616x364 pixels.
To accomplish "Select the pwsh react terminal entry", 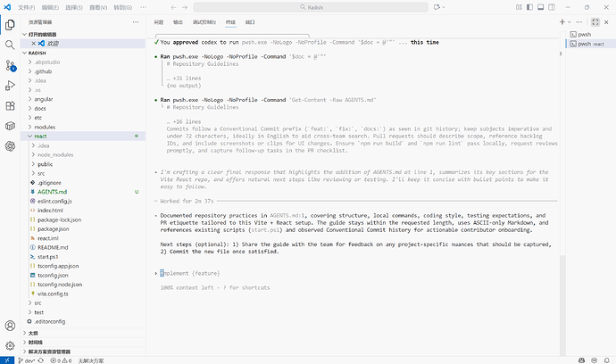I will (589, 43).
